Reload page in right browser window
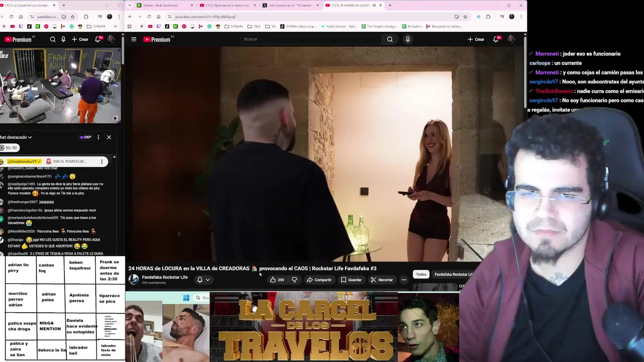 (x=149, y=17)
